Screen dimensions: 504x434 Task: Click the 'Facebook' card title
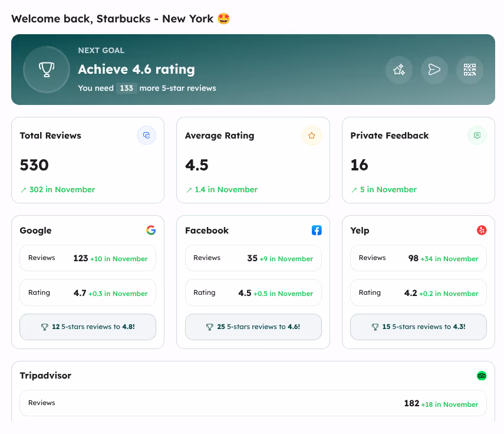207,231
